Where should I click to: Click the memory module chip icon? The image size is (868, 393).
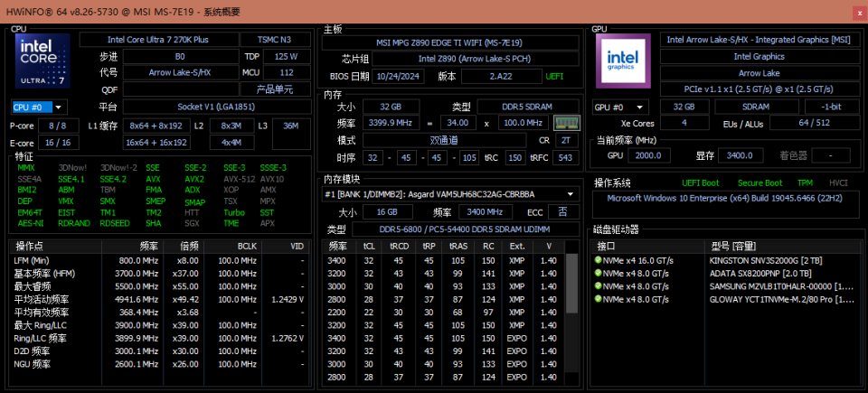[x=567, y=123]
